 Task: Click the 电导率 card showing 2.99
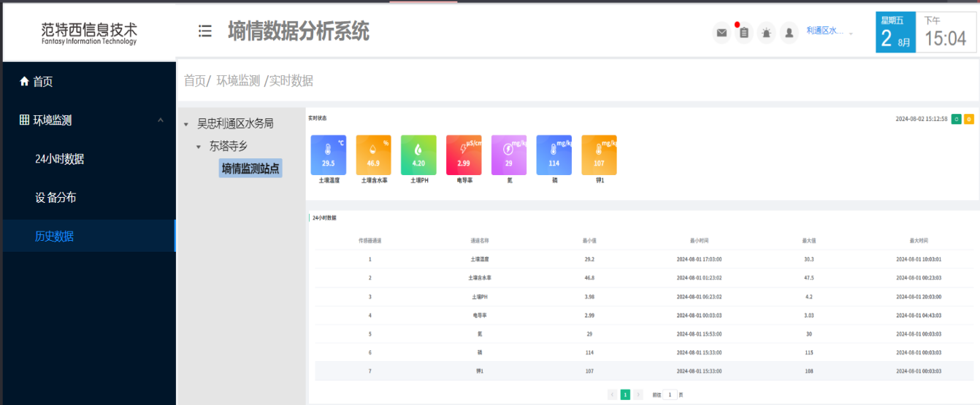click(464, 155)
